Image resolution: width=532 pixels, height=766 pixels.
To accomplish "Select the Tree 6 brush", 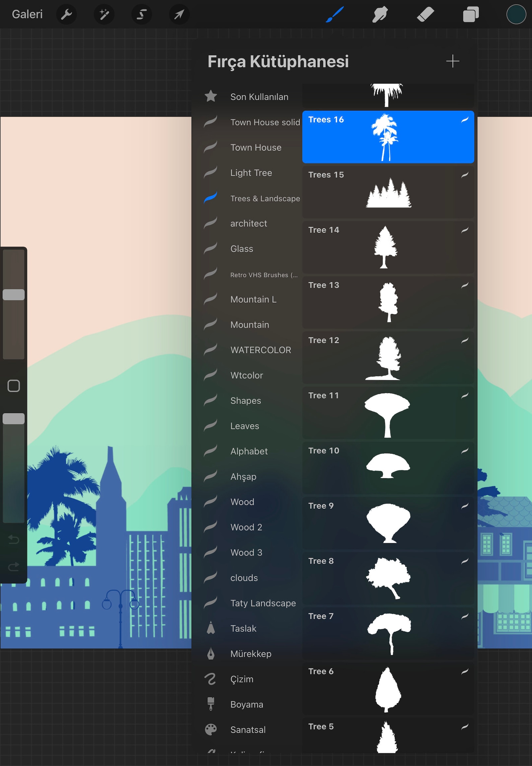I will pyautogui.click(x=388, y=689).
